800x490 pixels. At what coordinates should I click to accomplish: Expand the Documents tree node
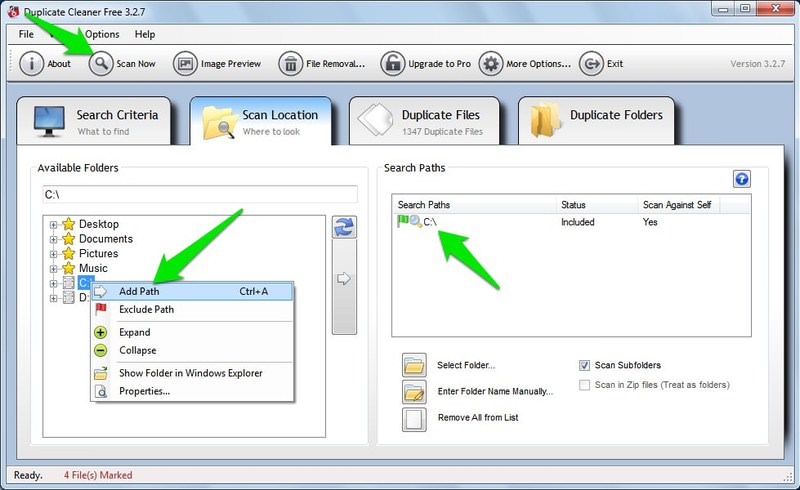(54, 239)
